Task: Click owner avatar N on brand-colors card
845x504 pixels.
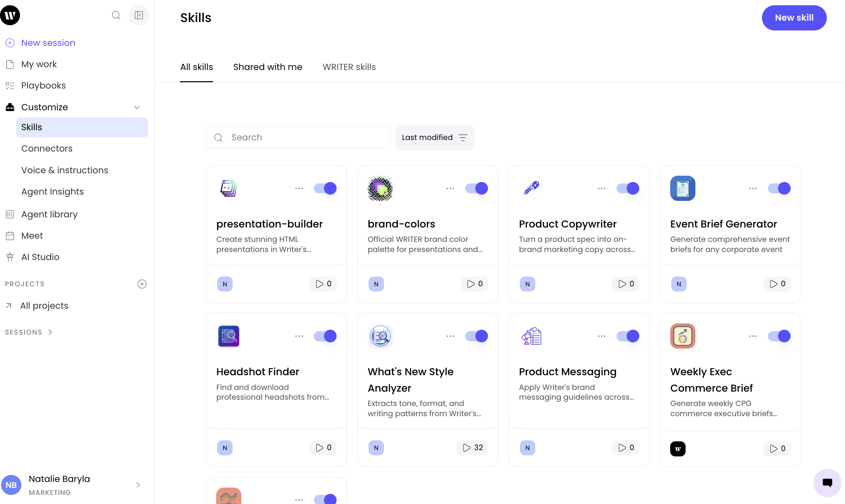Action: coord(376,284)
